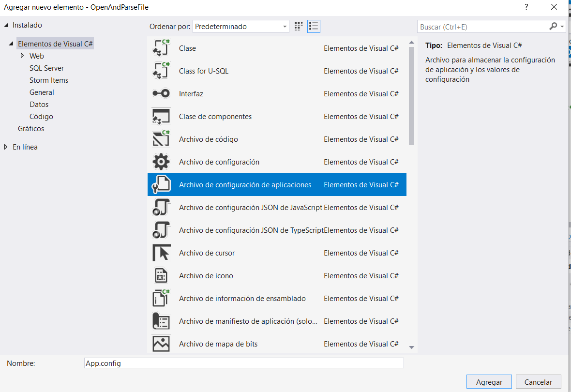Switch to medium icons list view

314,27
